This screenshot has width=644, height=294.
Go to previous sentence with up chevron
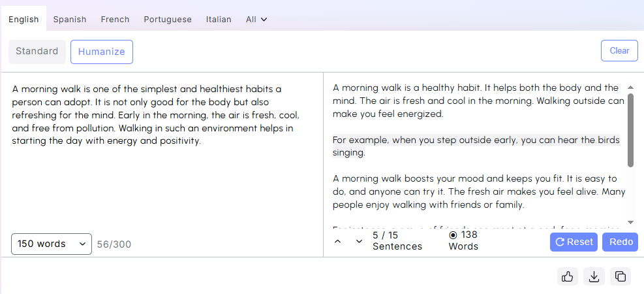(x=338, y=242)
